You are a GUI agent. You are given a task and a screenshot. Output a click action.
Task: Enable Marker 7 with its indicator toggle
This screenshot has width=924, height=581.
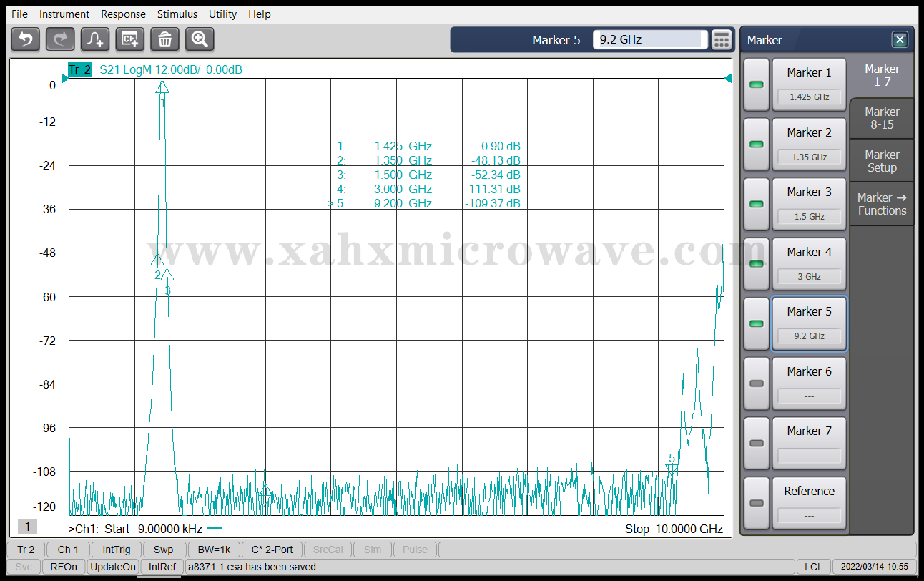[x=756, y=443]
